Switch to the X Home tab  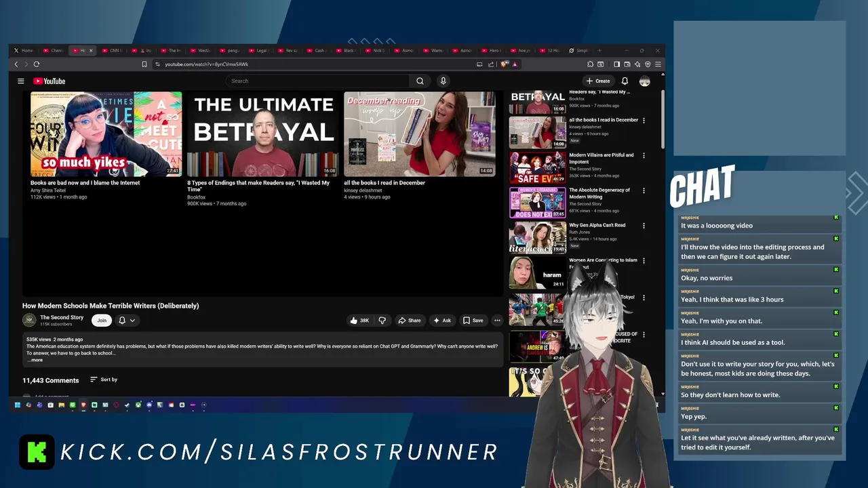click(24, 50)
